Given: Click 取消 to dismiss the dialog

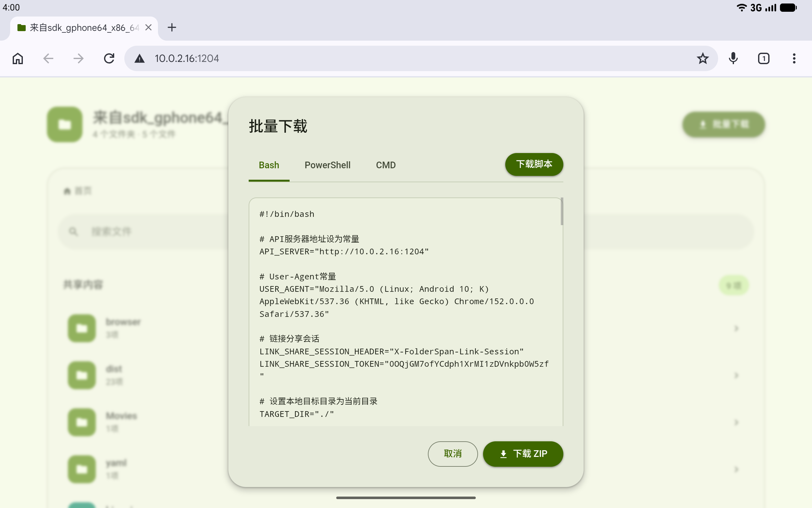Looking at the screenshot, I should (453, 454).
